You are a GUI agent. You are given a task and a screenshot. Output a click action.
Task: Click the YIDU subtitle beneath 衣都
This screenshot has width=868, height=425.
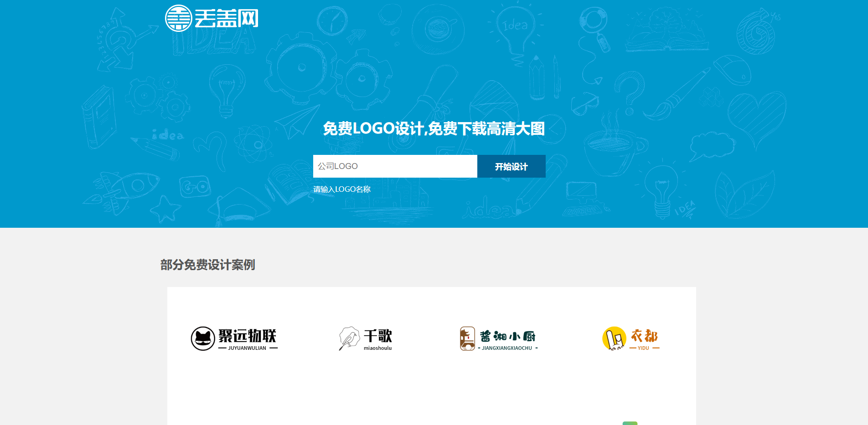click(x=643, y=348)
